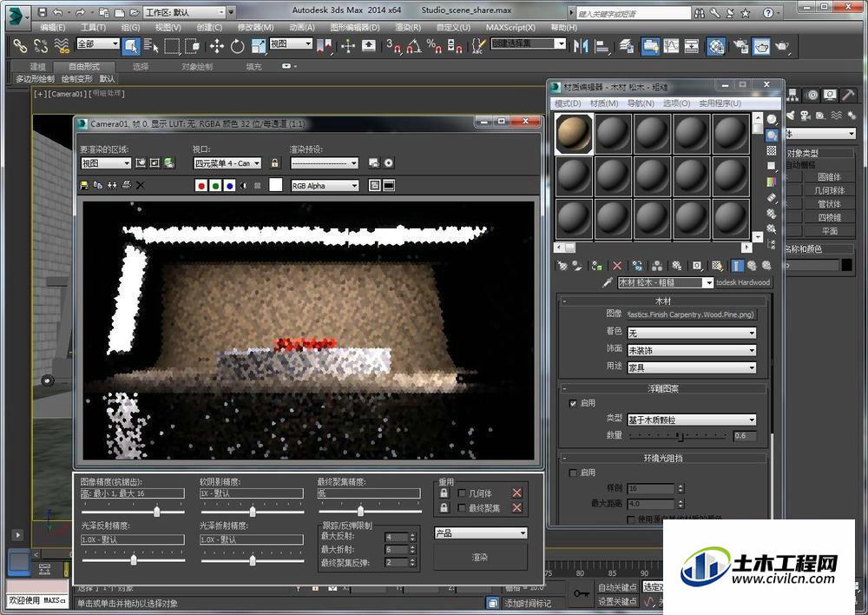The image size is (868, 615).
Task: Open Render Setup icon beside render preset
Action: pyautogui.click(x=374, y=163)
